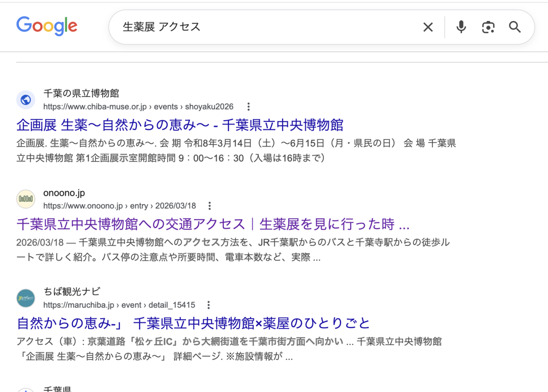The height and width of the screenshot is (392, 548).
Task: Click the magnifying glass search button
Action: (515, 27)
